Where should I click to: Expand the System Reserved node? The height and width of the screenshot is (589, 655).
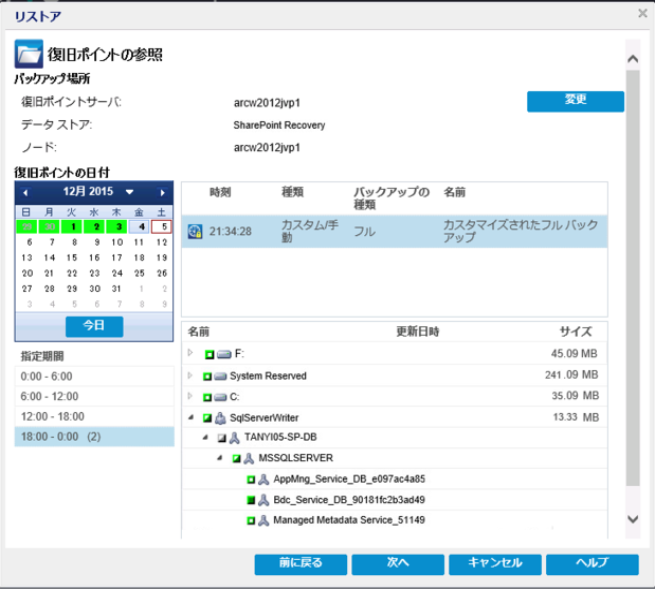click(x=190, y=375)
